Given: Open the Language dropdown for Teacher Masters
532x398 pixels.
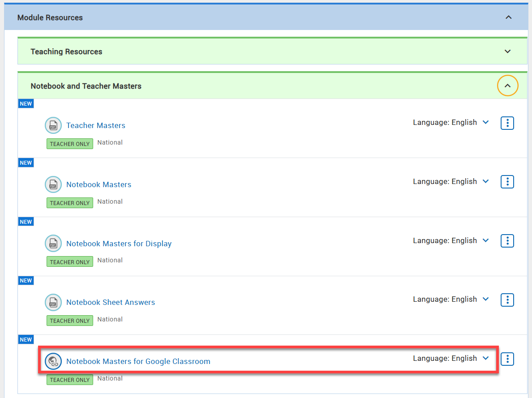Looking at the screenshot, I should pyautogui.click(x=451, y=122).
